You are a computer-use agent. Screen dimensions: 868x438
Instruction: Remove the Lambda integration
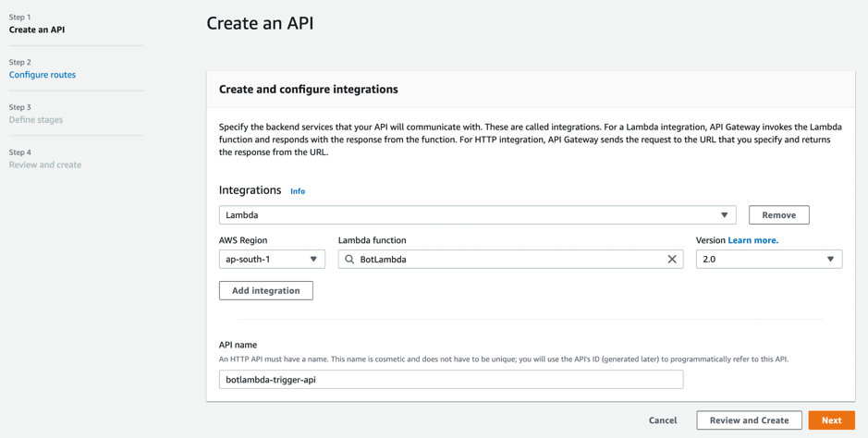778,215
